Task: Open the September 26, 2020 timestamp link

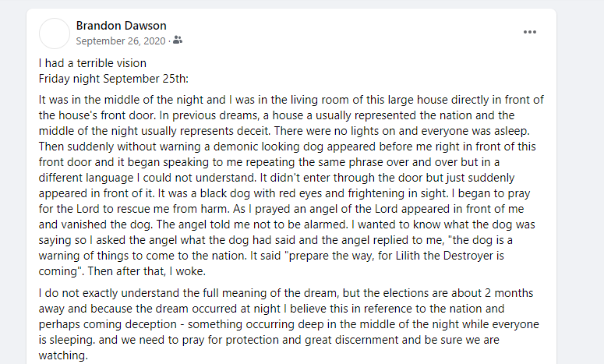Action: click(121, 41)
